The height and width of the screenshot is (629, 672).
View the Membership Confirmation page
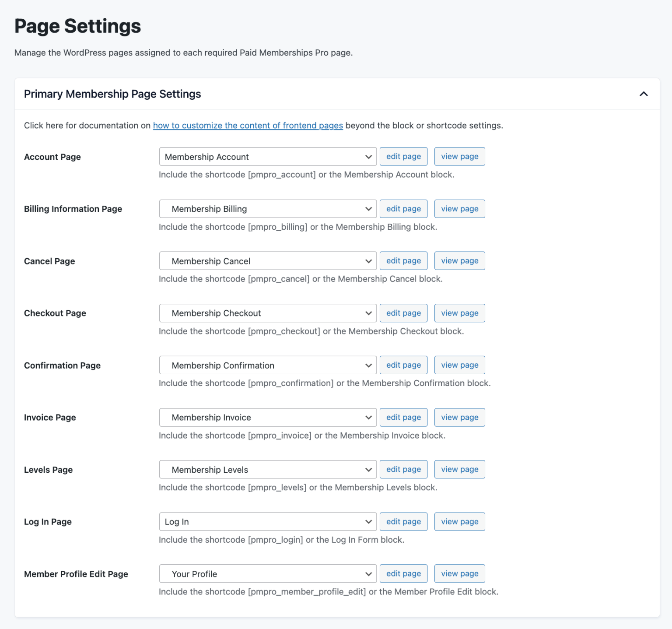tap(459, 365)
